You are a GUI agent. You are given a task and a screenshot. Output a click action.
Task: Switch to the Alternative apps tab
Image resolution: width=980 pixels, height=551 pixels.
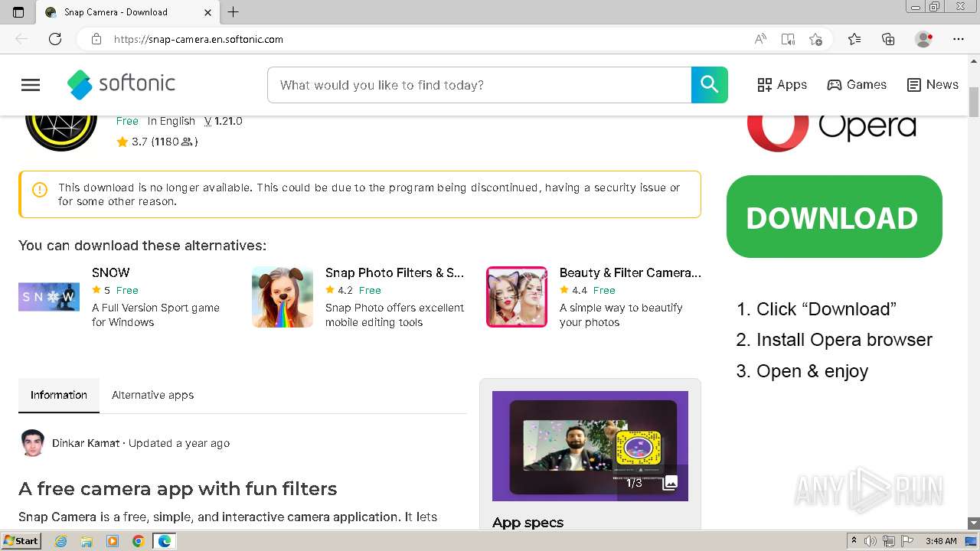(x=152, y=395)
